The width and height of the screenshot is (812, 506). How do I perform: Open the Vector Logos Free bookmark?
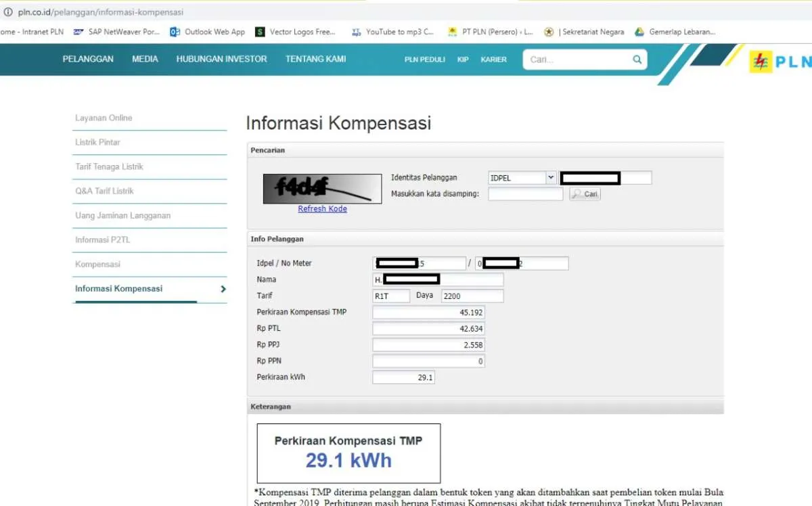[295, 32]
